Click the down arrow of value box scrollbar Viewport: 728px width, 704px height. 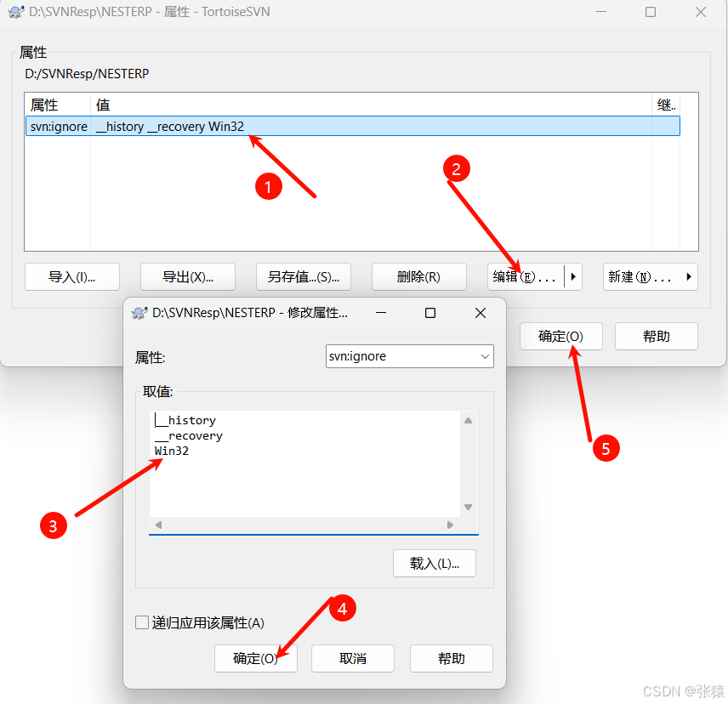[x=468, y=508]
